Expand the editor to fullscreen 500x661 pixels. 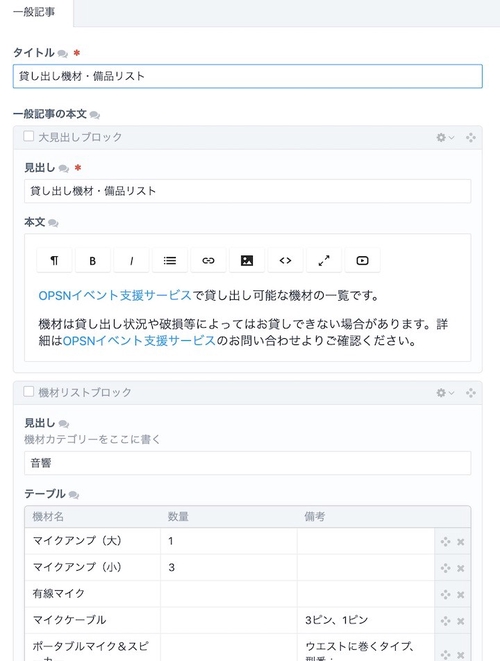point(324,260)
